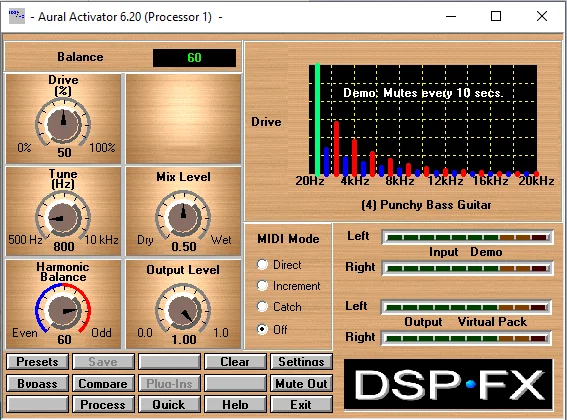
Task: Select the Off MIDI mode option
Action: pyautogui.click(x=263, y=329)
